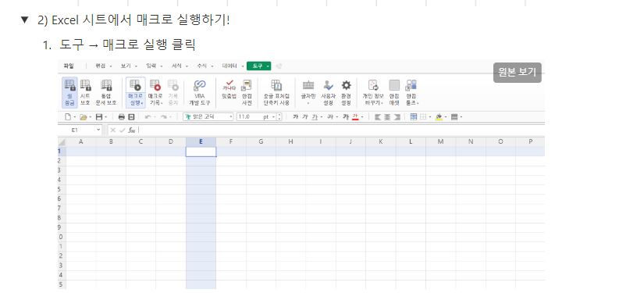Click the font size field 11.0
This screenshot has height=293, width=644.
(x=249, y=117)
